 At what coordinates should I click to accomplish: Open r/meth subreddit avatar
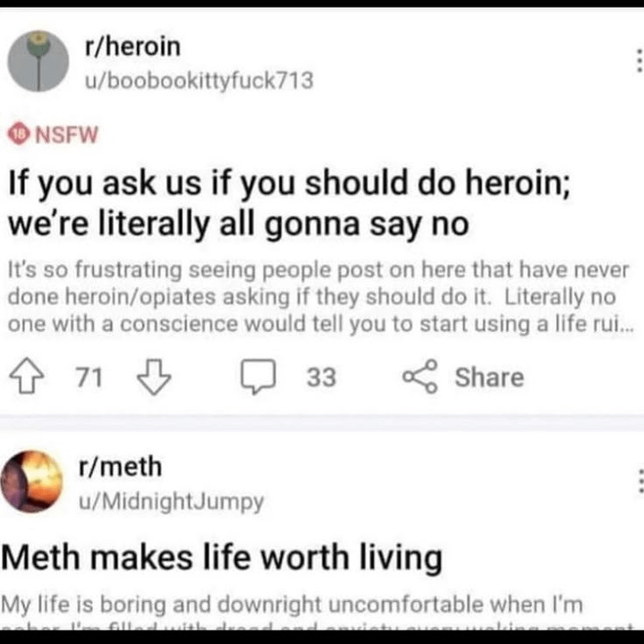(33, 481)
